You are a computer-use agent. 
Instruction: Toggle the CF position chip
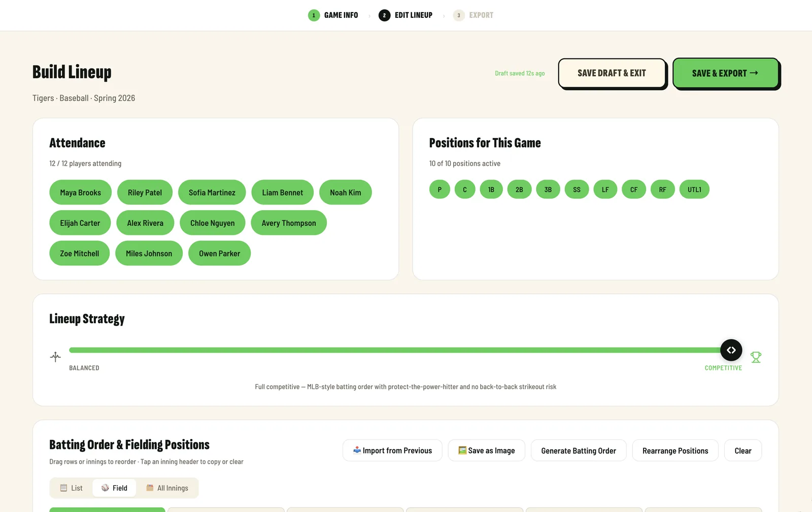tap(634, 189)
